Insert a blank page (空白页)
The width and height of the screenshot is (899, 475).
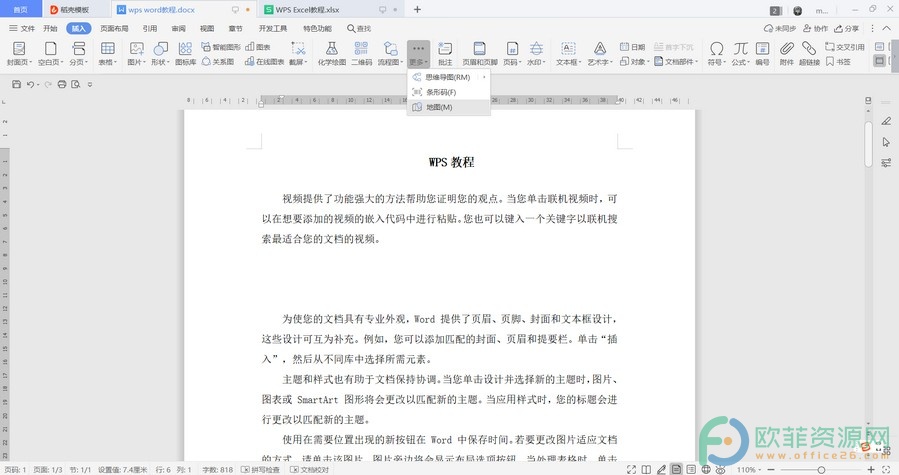50,53
